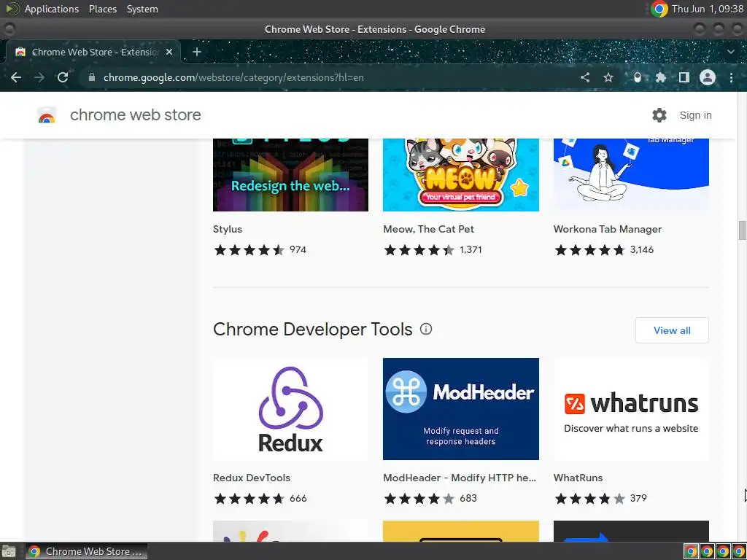Screen dimensions: 747x560
Task: Click the chrome web store title text
Action: coord(135,114)
